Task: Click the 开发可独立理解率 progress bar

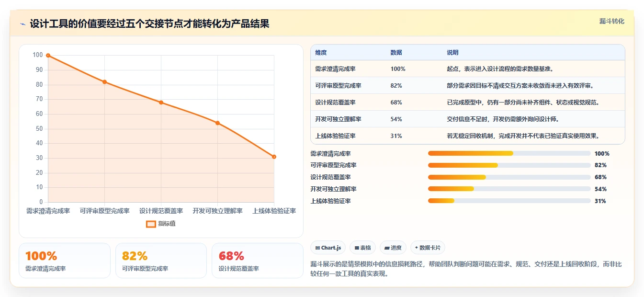Action: [509, 189]
